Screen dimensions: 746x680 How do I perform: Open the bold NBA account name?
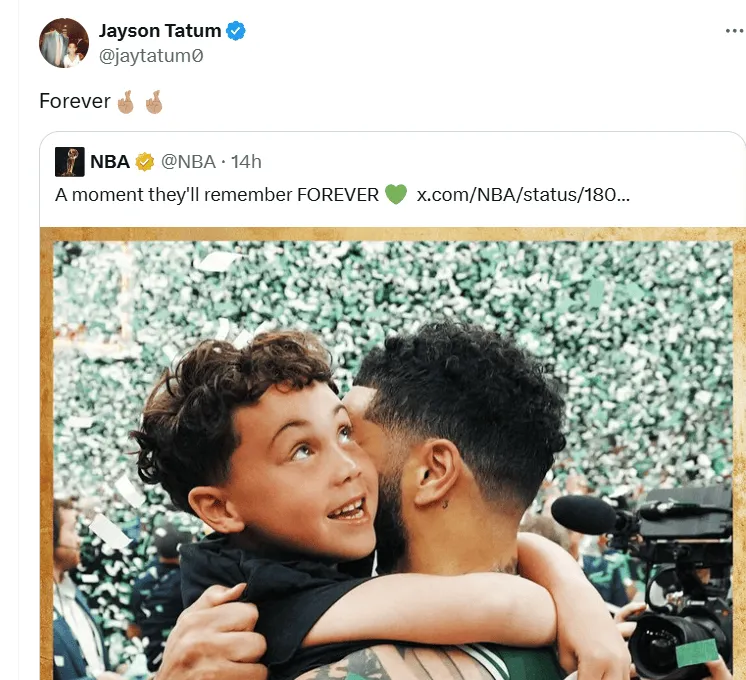click(x=110, y=162)
